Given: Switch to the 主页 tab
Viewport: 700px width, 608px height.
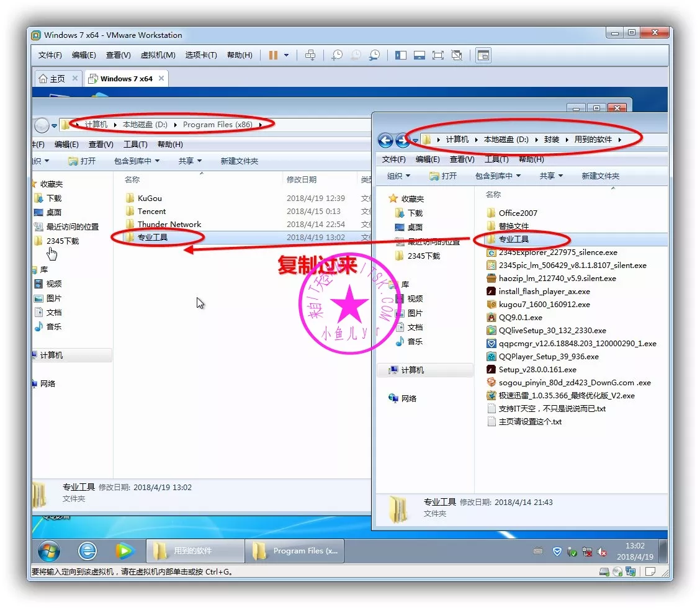Looking at the screenshot, I should [x=52, y=79].
